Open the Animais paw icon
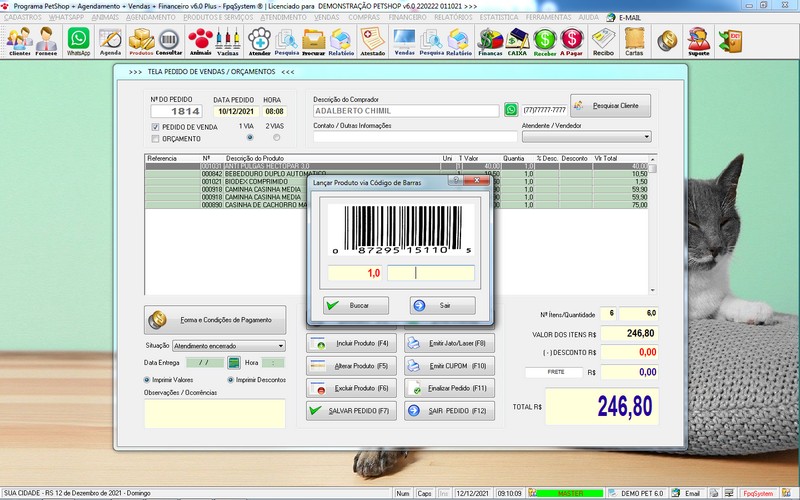The width and height of the screenshot is (800, 500). 201,41
